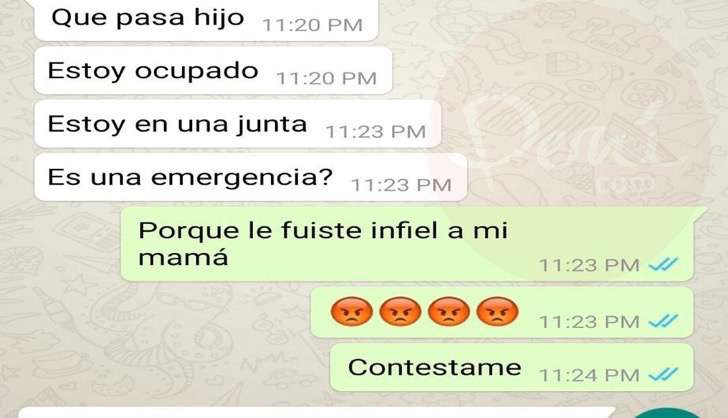Click the 11:23 PM time on 'Es una emergencia?'
Screen dimensions: 728x418
[x=401, y=185]
